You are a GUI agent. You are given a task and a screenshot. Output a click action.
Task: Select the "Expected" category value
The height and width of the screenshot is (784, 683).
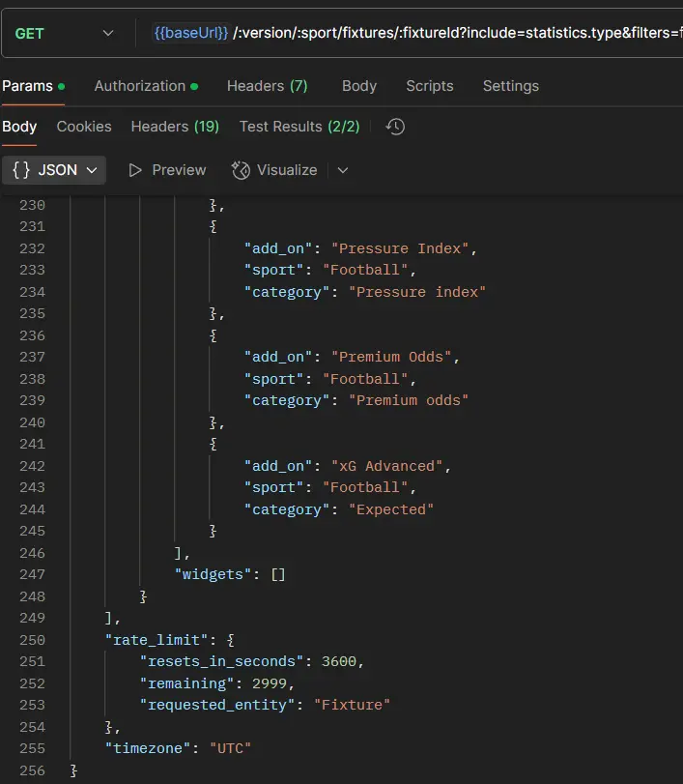pyautogui.click(x=391, y=509)
